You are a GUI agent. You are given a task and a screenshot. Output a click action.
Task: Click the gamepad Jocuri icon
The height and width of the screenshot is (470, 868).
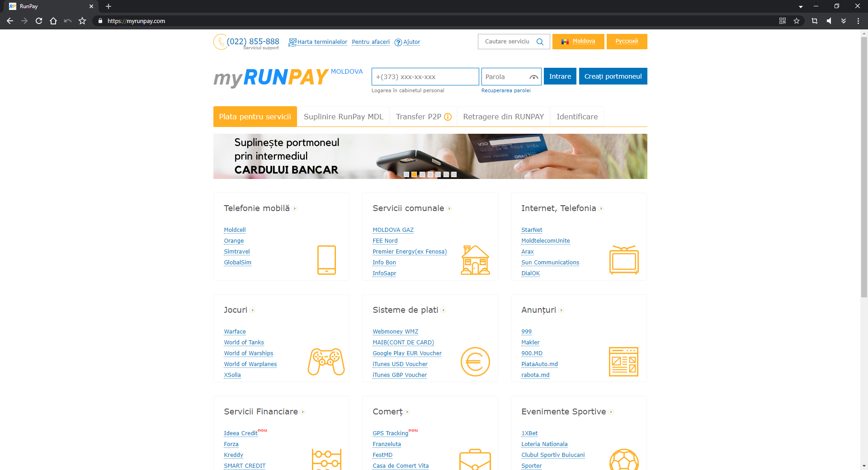pos(326,362)
